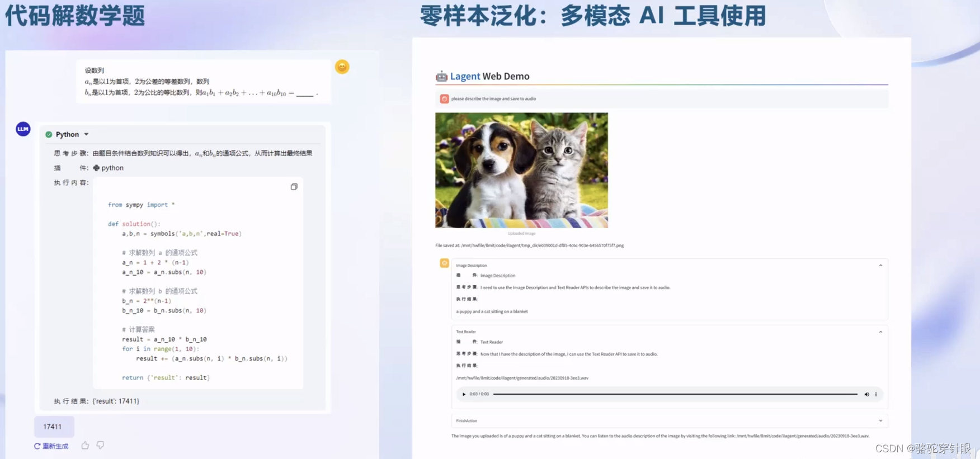Open audio player more options menu
The image size is (980, 459).
click(876, 394)
